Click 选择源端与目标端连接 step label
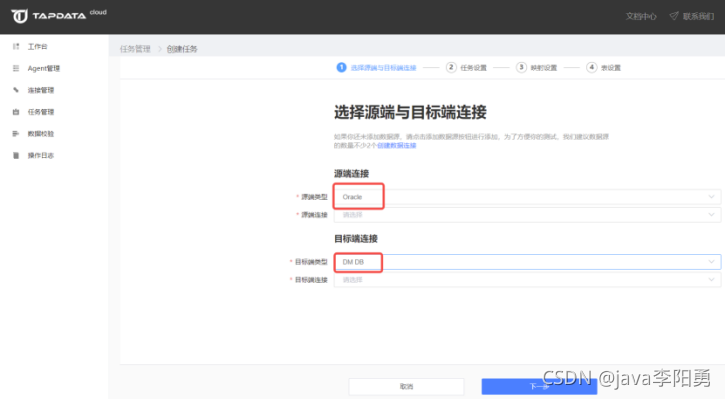This screenshot has width=725, height=399. pos(383,68)
